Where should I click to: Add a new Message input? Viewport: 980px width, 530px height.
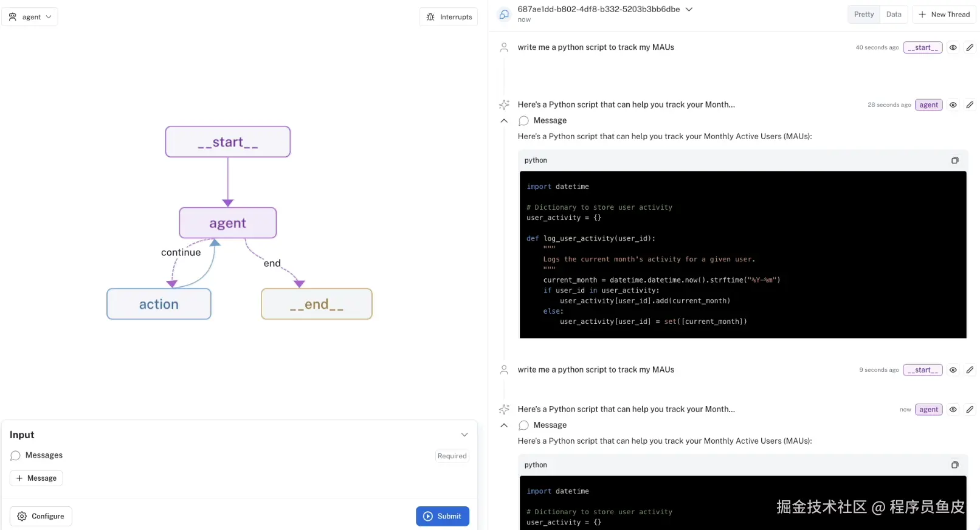pyautogui.click(x=36, y=478)
